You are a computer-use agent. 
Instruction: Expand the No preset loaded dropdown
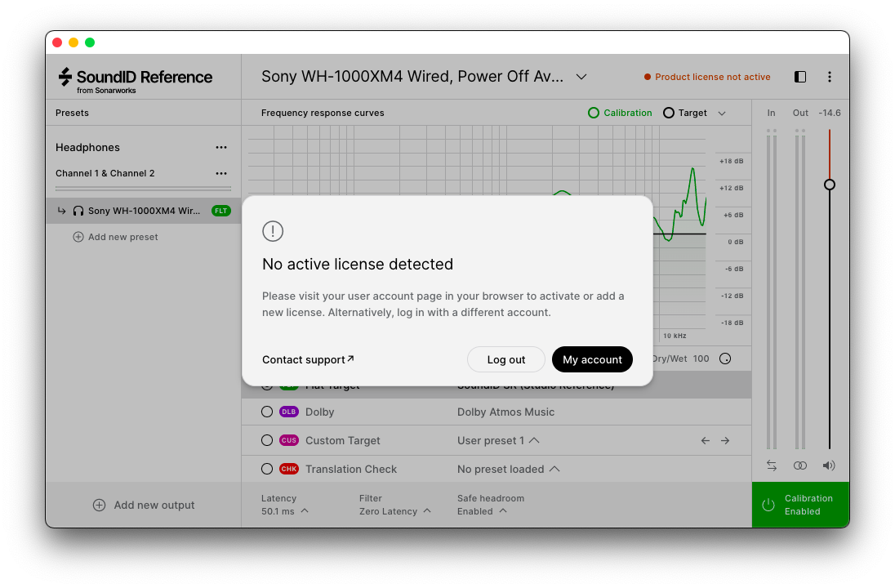[508, 469]
